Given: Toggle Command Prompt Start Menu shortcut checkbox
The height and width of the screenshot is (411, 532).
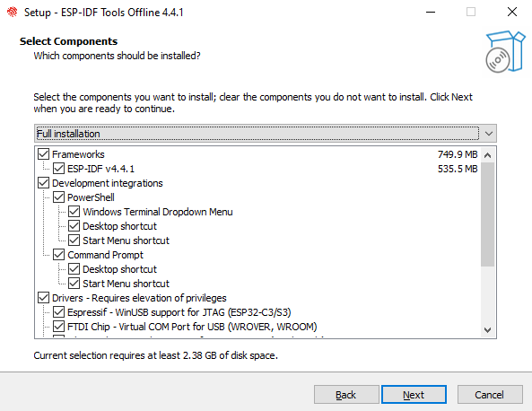Looking at the screenshot, I should click(x=74, y=284).
